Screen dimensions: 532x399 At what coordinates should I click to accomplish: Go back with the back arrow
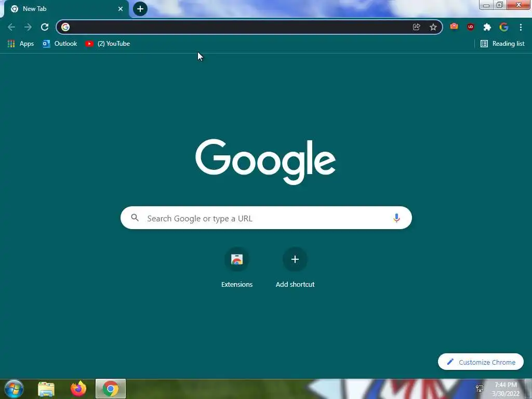coord(11,27)
